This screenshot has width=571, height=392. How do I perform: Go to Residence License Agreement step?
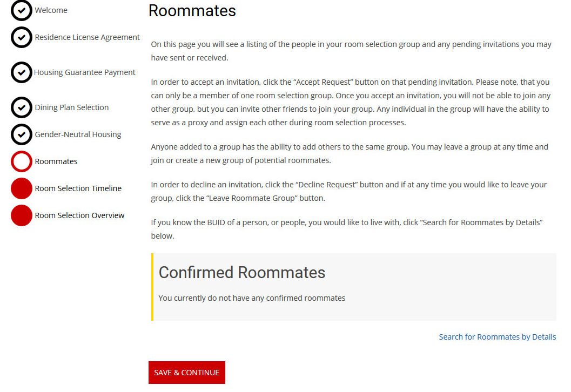point(88,37)
